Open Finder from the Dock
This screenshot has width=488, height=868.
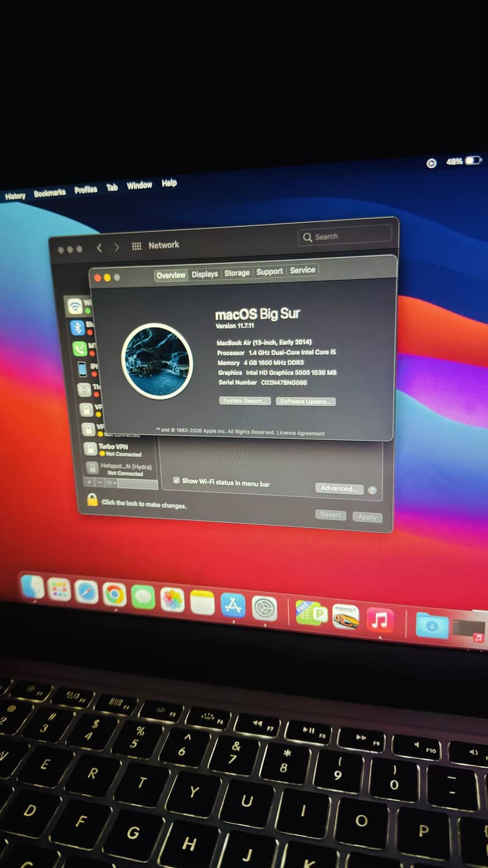(33, 587)
